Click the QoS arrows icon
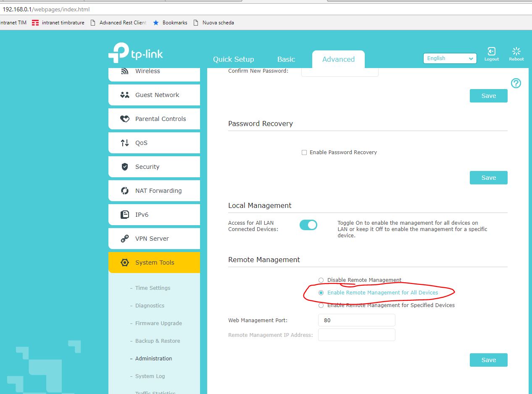Image resolution: width=532 pixels, height=394 pixels. 125,143
